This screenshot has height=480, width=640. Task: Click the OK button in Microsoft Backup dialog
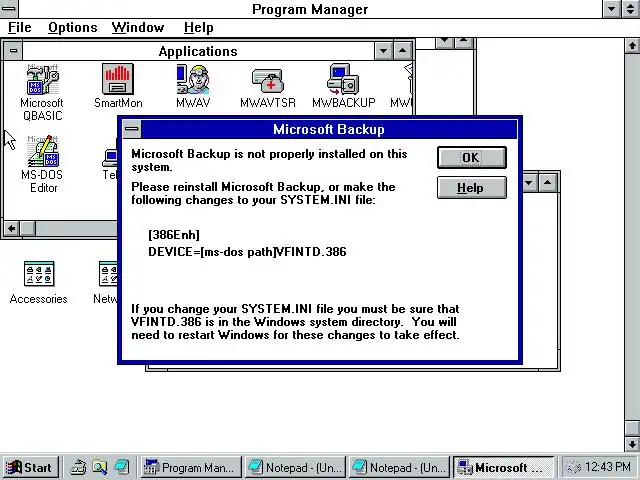[x=472, y=158]
